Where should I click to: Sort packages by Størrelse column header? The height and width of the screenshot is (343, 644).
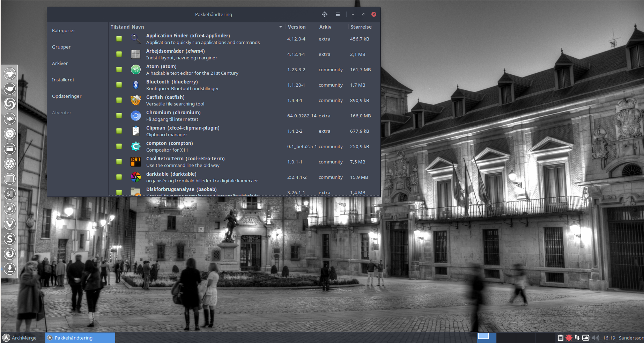(x=361, y=27)
